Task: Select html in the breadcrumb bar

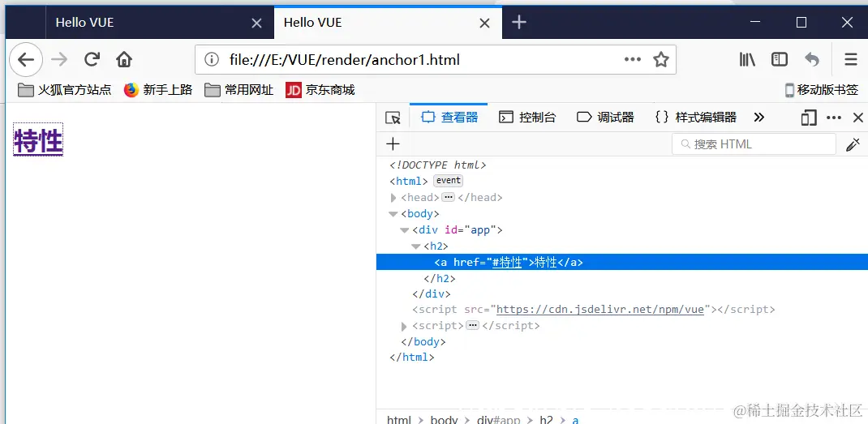Action: click(399, 420)
